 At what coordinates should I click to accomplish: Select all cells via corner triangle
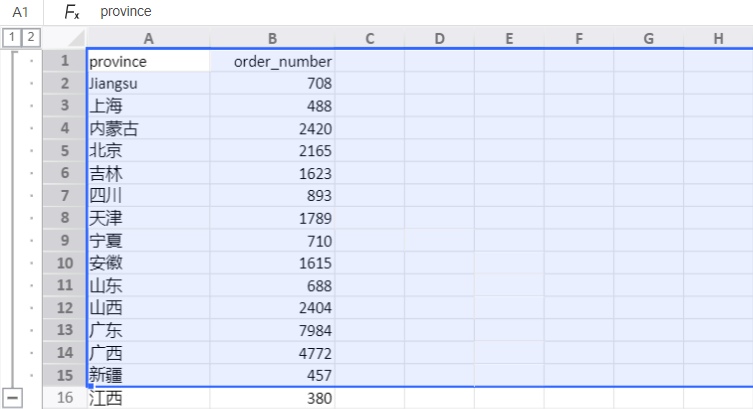pyautogui.click(x=64, y=39)
